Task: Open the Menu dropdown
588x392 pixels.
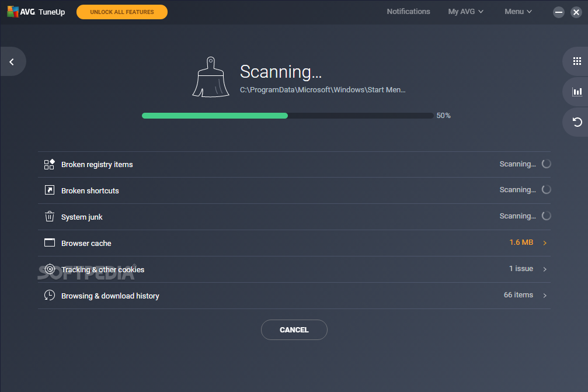Action: point(519,12)
